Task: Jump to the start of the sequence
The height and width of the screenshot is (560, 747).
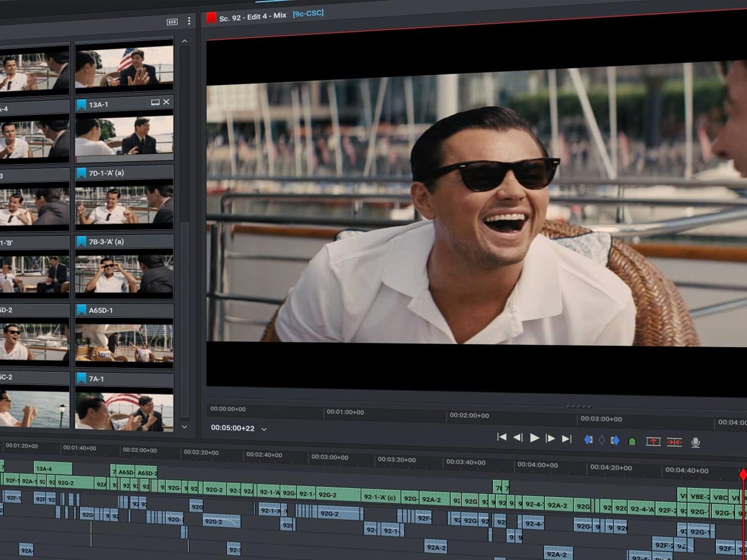Action: (501, 437)
